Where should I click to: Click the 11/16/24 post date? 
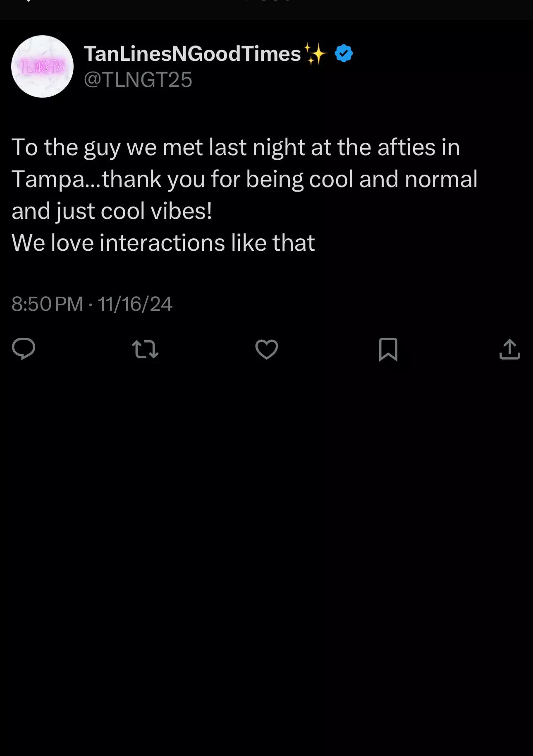click(135, 304)
